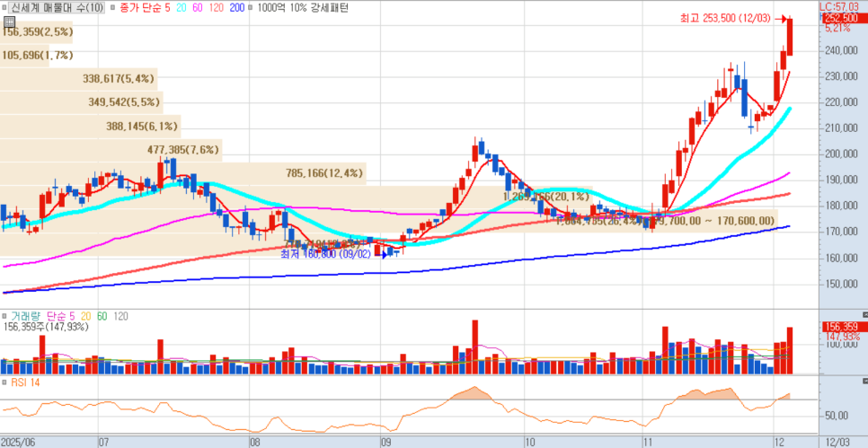Click the 11 month label on date axis
Screen dimensions: 868x448
point(650,443)
